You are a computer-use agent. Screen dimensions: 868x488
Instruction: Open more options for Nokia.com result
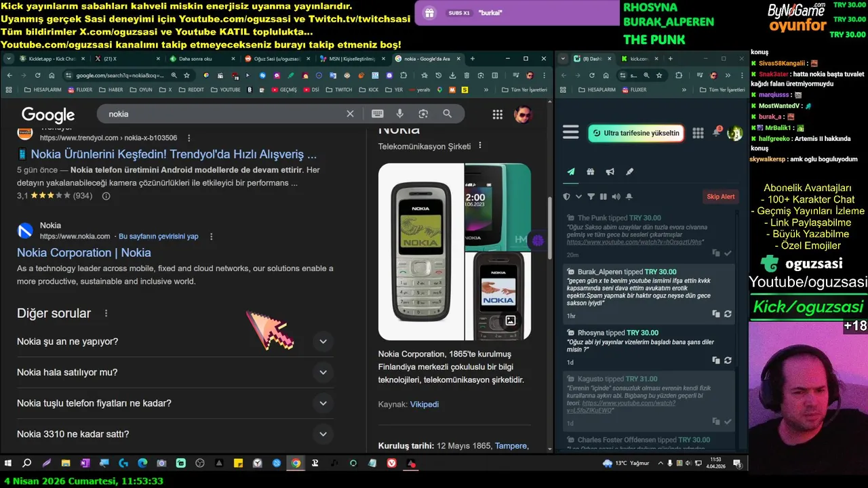point(212,237)
